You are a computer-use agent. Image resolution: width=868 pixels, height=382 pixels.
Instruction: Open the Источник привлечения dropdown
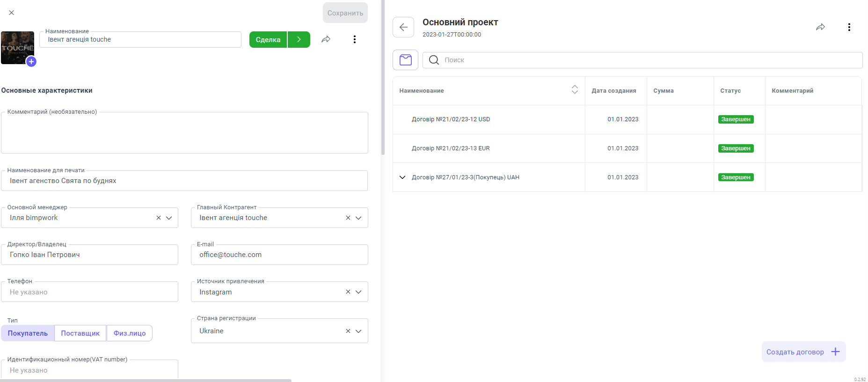coord(358,292)
